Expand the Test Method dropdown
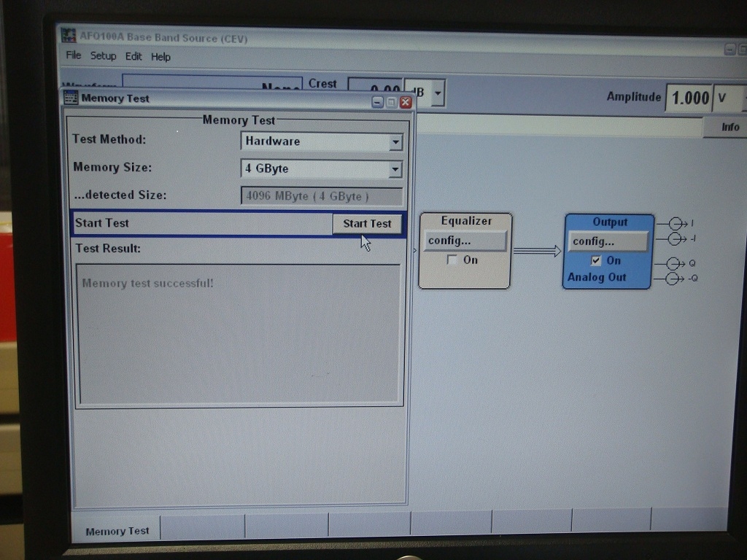This screenshot has width=747, height=560. pyautogui.click(x=395, y=142)
